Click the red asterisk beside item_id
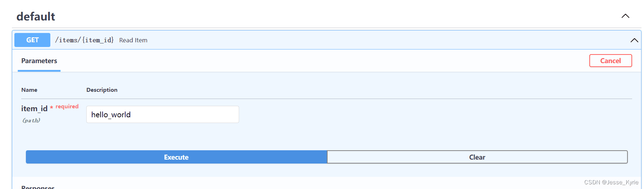644x189 pixels. coord(51,108)
